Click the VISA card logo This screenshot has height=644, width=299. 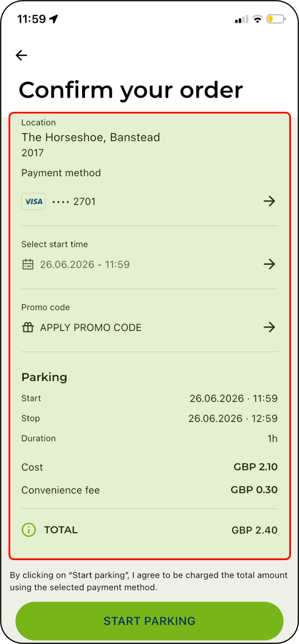pos(33,202)
